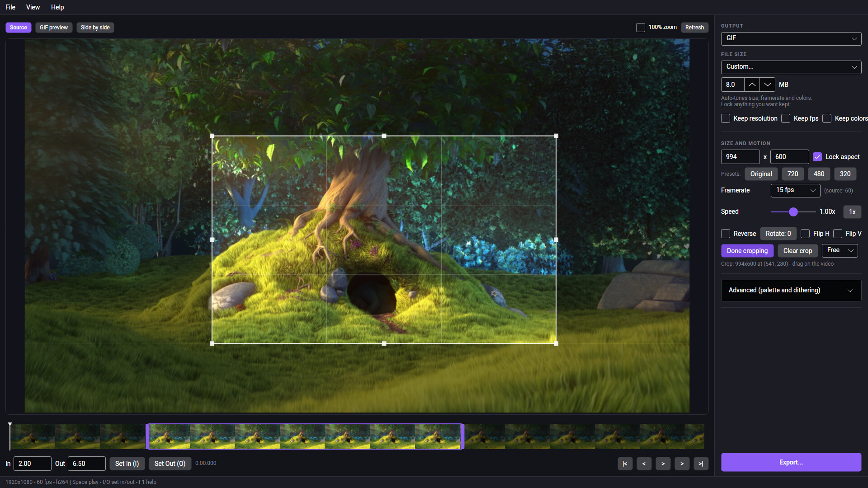The height and width of the screenshot is (488, 868).
Task: Open the Framerate 15 fps dropdown
Action: (795, 190)
